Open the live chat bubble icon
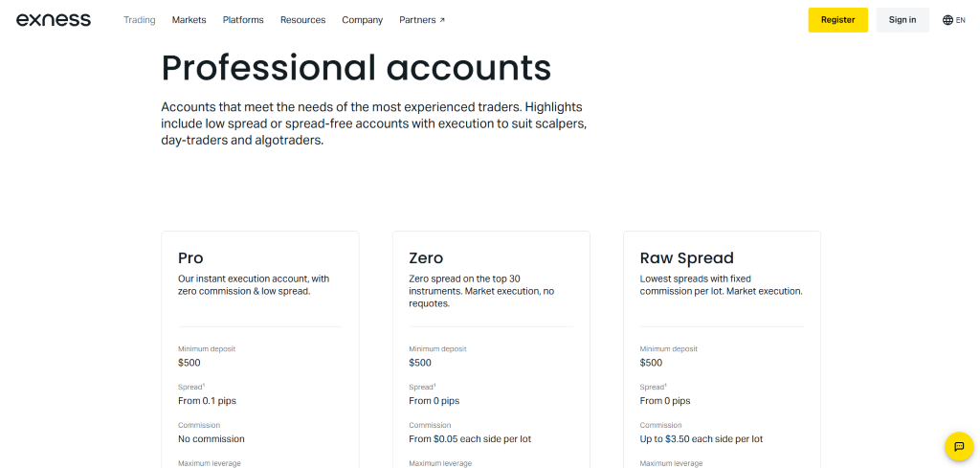980x468 pixels. point(958,447)
